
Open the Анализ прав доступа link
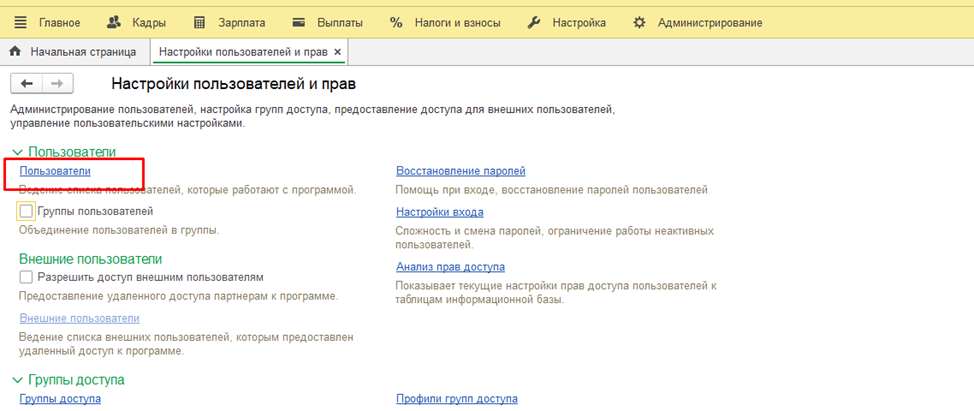[x=450, y=267]
